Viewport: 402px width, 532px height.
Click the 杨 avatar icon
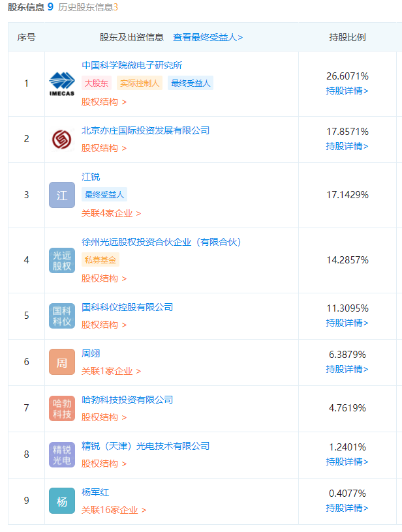click(62, 501)
